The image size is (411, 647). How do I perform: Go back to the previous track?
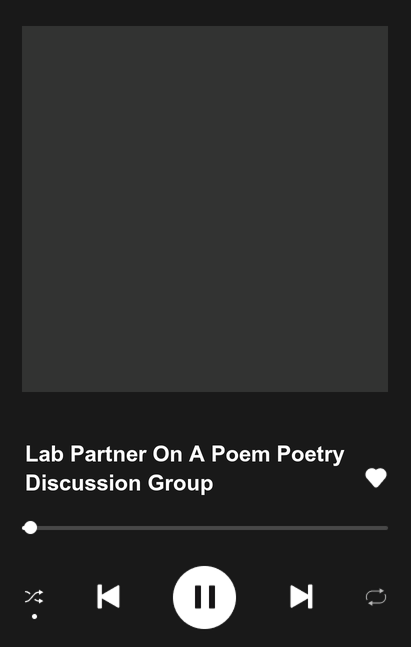108,597
